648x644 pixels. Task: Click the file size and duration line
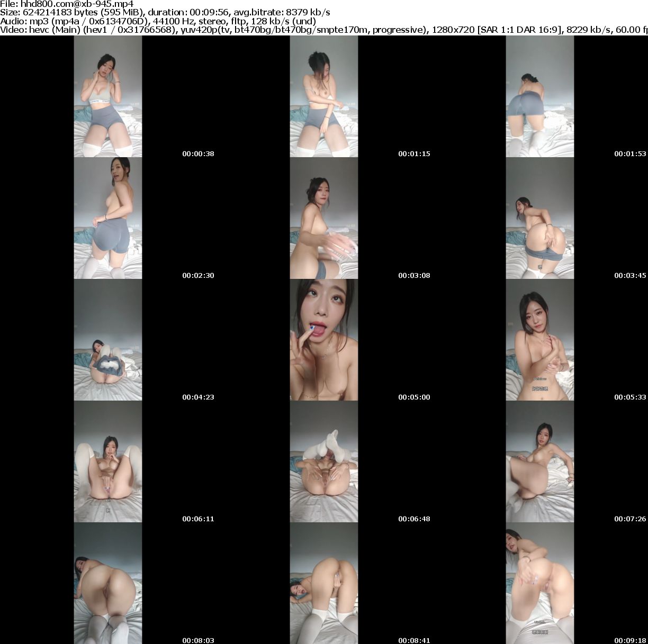[165, 13]
